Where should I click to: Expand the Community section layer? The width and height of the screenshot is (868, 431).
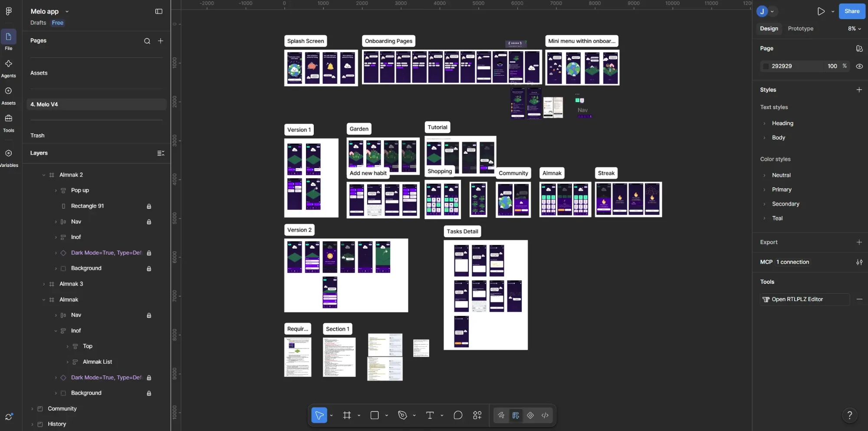[x=32, y=409]
